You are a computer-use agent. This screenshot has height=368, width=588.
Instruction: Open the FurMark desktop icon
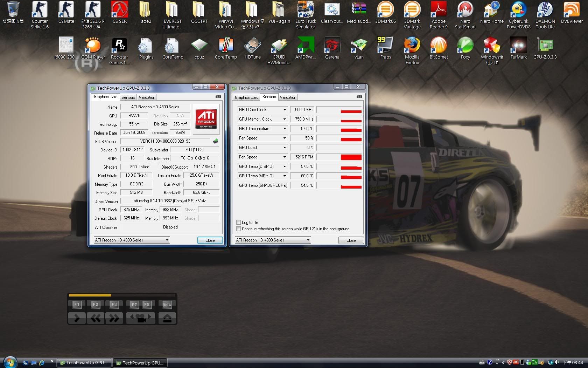pos(518,48)
